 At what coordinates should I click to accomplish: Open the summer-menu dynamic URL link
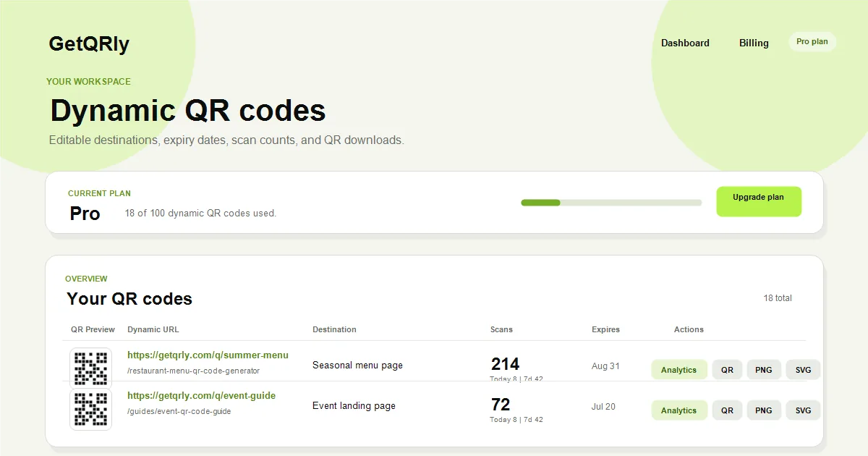point(208,355)
